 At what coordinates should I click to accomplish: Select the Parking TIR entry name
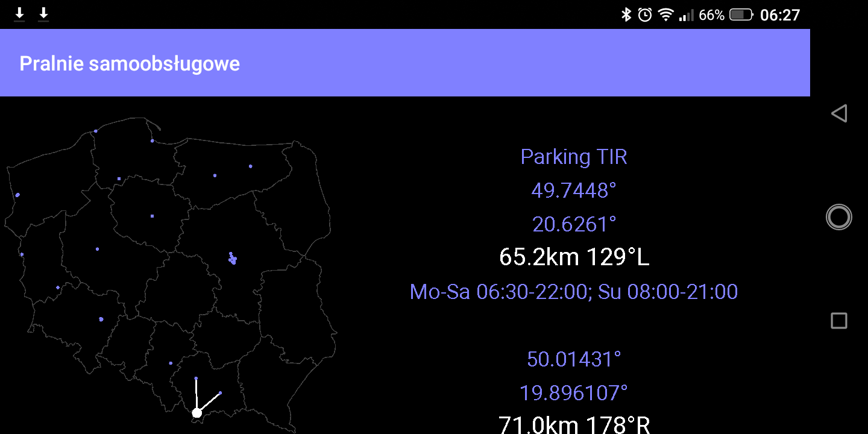coord(574,157)
